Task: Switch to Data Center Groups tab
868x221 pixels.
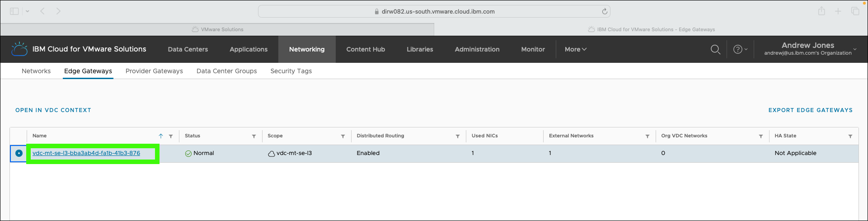Action: click(x=227, y=71)
